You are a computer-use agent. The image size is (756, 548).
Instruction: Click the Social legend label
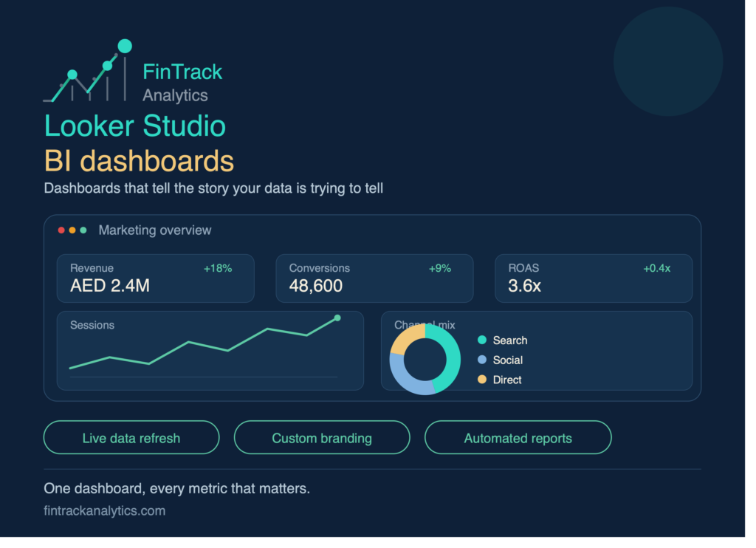[x=508, y=360]
